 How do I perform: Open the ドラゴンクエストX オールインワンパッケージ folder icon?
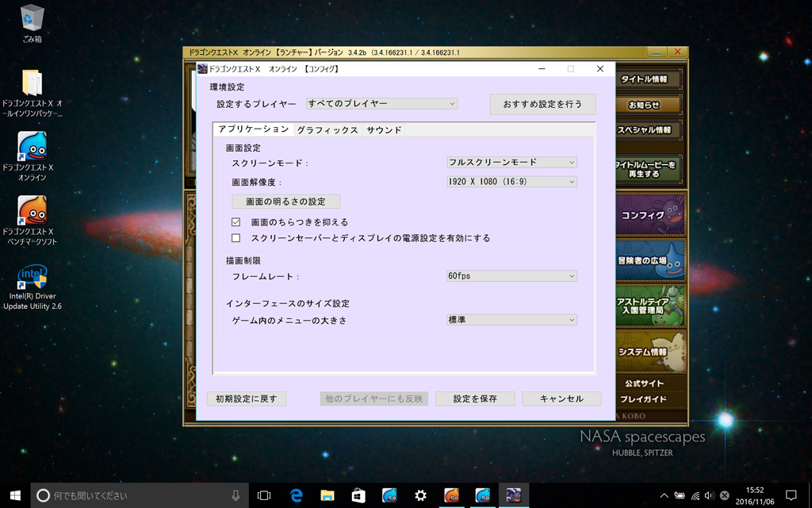click(x=32, y=94)
